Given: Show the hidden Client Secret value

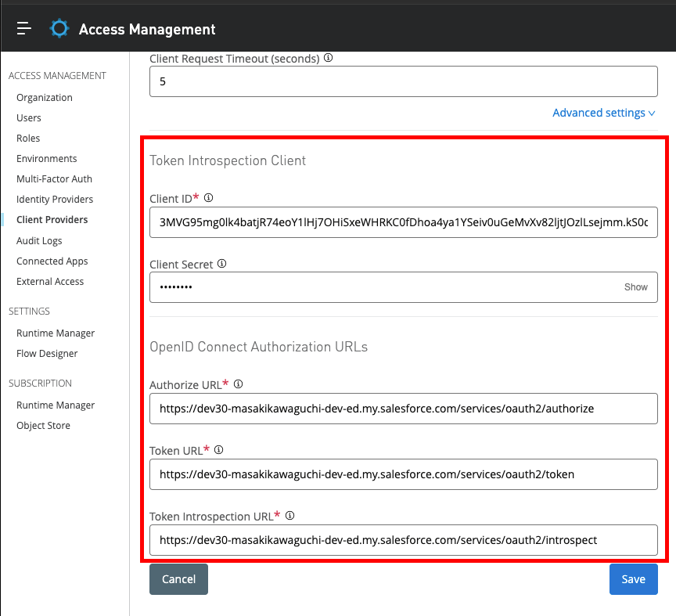Looking at the screenshot, I should 635,287.
